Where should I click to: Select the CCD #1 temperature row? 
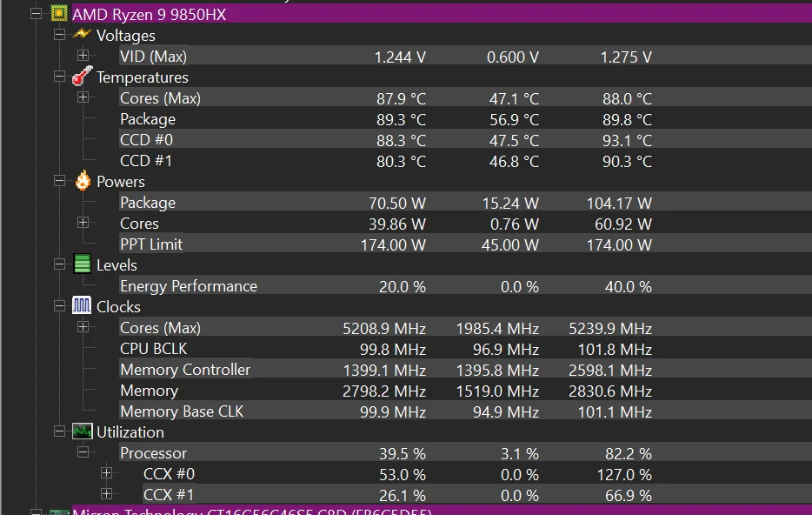click(465, 161)
